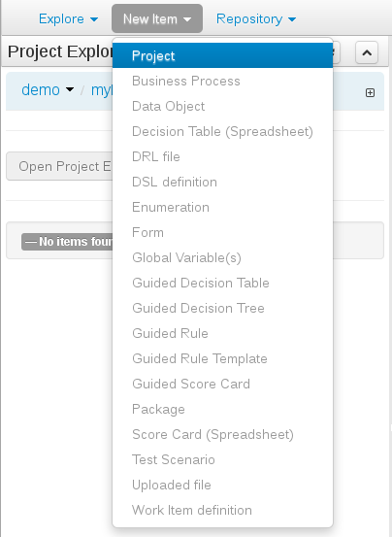Open the demo organizational unit dropdown
Screen dimensions: 392x537
48,90
